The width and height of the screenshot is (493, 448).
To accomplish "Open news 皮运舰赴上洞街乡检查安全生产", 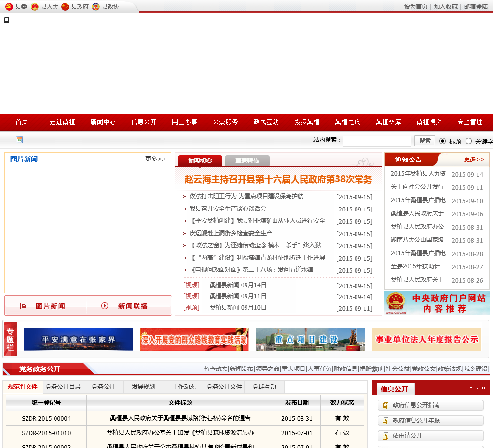I will pos(231,233).
